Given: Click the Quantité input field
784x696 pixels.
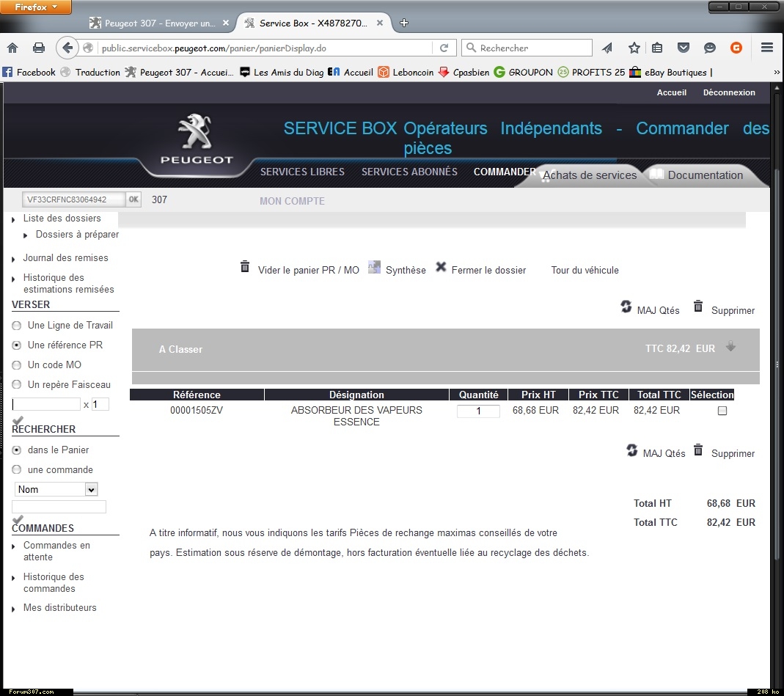Looking at the screenshot, I should [478, 411].
